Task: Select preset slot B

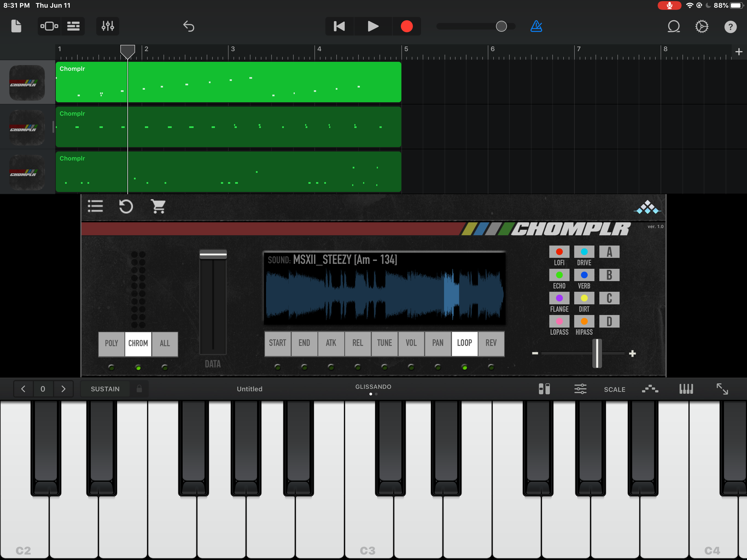Action: pyautogui.click(x=609, y=275)
